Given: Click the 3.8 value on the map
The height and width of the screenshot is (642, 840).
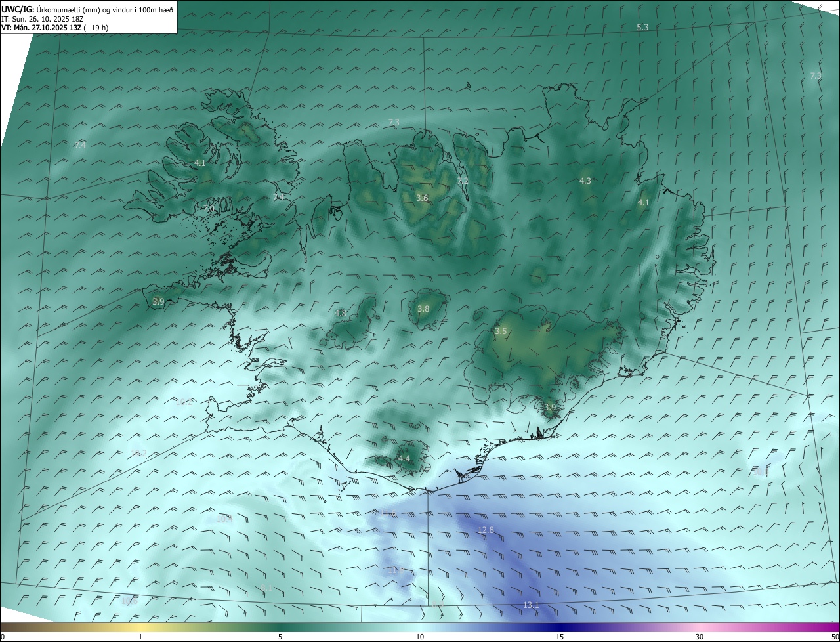Looking at the screenshot, I should (x=423, y=309).
